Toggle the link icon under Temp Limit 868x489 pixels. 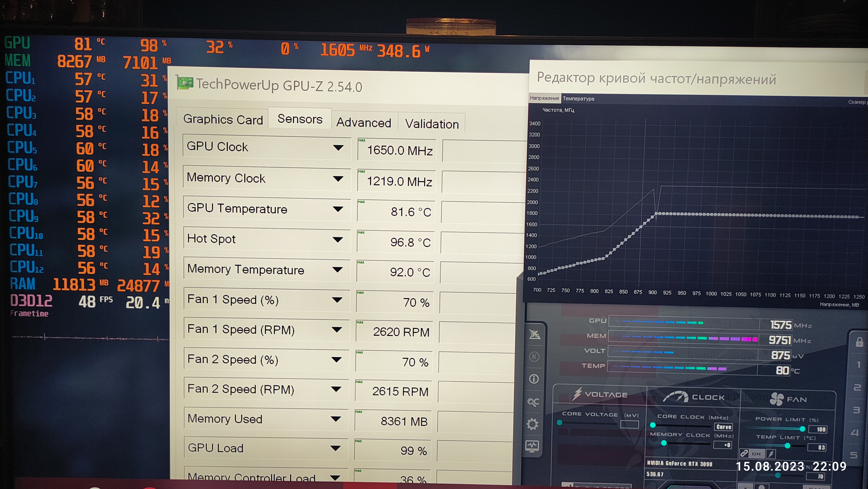tap(744, 453)
